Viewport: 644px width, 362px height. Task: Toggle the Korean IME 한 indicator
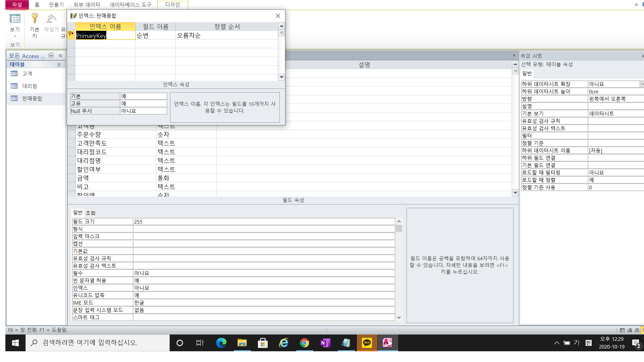(x=589, y=343)
